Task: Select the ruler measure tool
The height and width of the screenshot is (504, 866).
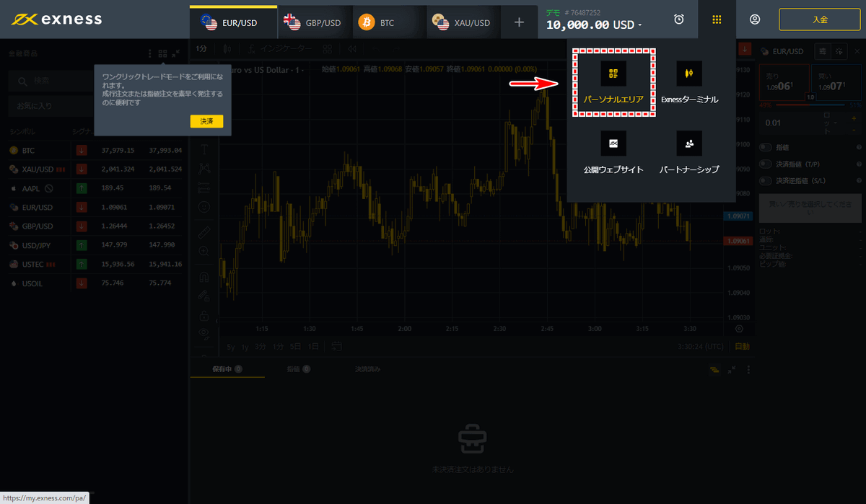Action: coord(205,232)
